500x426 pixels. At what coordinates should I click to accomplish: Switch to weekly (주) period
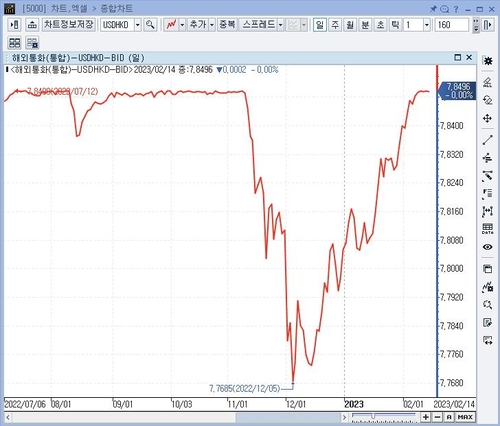(335, 25)
